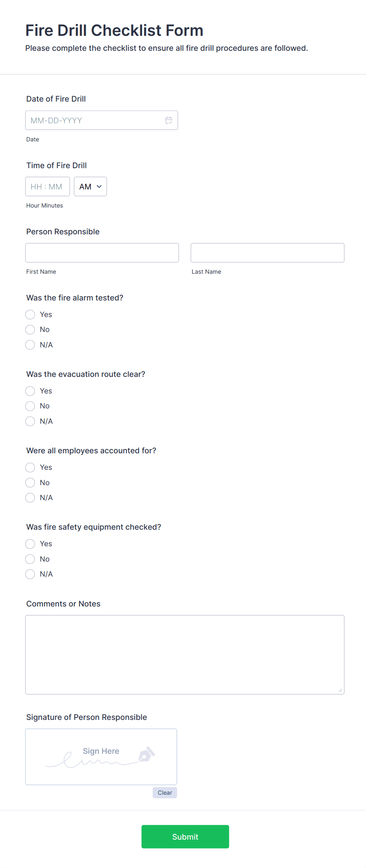This screenshot has width=366, height=868.
Task: Select N/A for fire safety equipment checked
Action: 30,574
